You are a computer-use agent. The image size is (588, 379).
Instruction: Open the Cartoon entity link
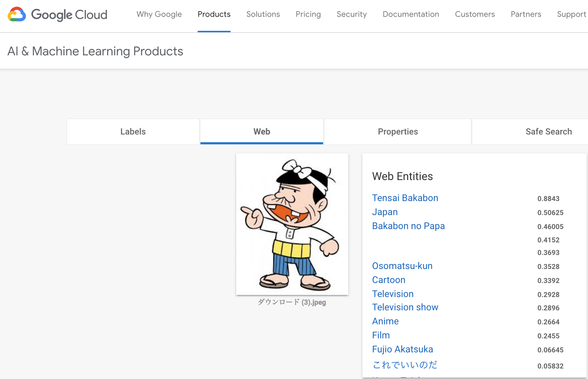pos(389,280)
